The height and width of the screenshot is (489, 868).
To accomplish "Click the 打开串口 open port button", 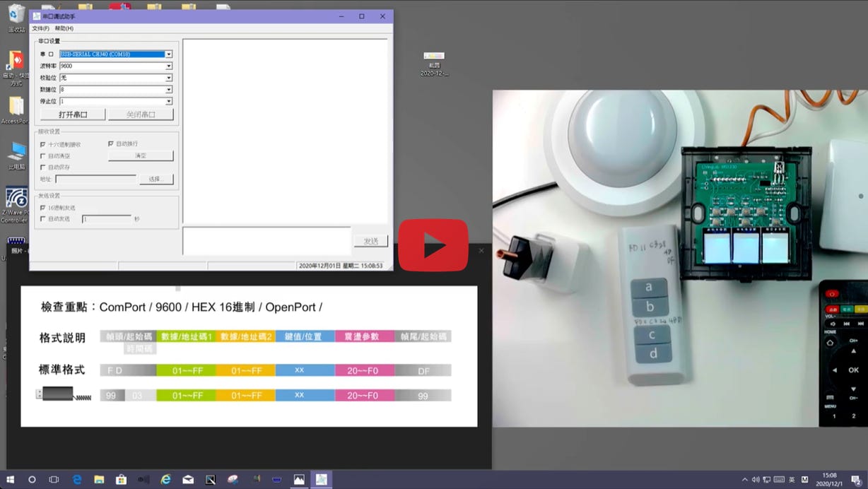I will (x=73, y=114).
